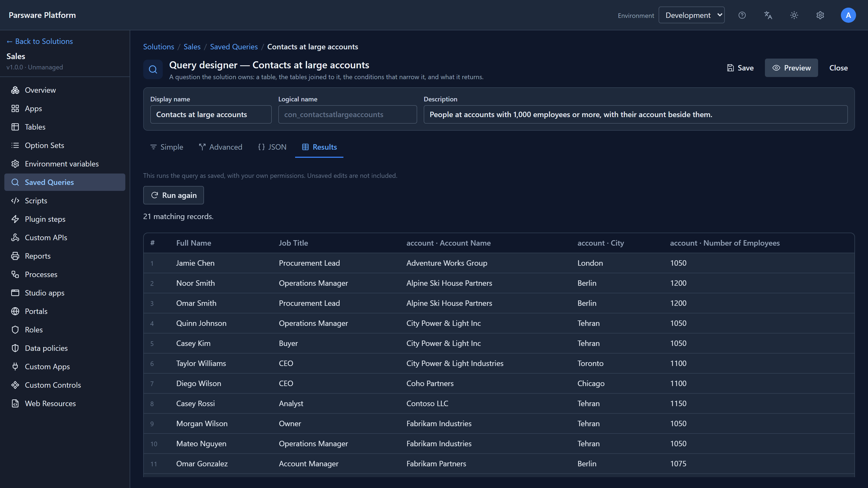This screenshot has width=868, height=488.
Task: Toggle the light/dark theme sun icon
Action: (x=794, y=15)
